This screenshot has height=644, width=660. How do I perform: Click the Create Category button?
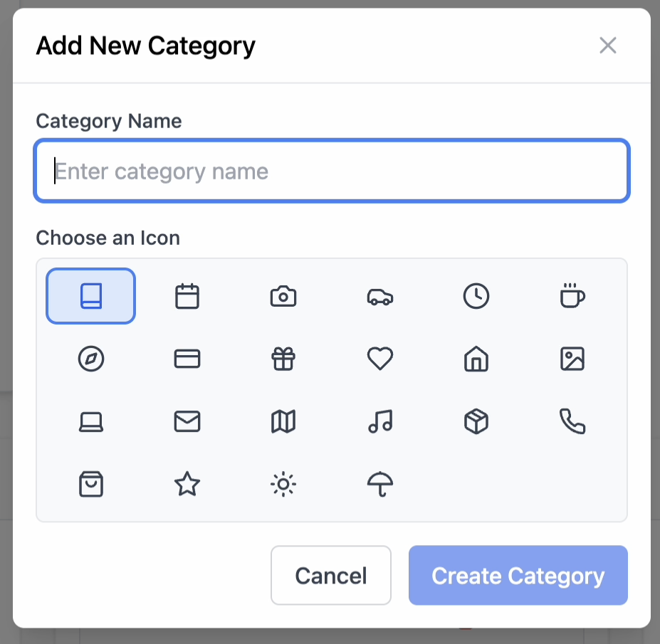[518, 576]
